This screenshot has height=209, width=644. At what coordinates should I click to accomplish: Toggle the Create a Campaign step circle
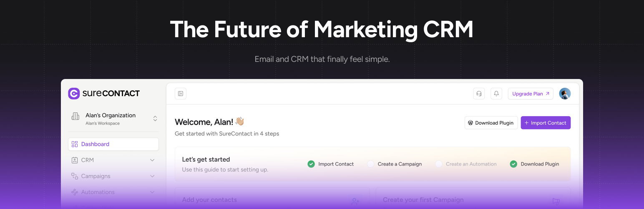tap(370, 164)
